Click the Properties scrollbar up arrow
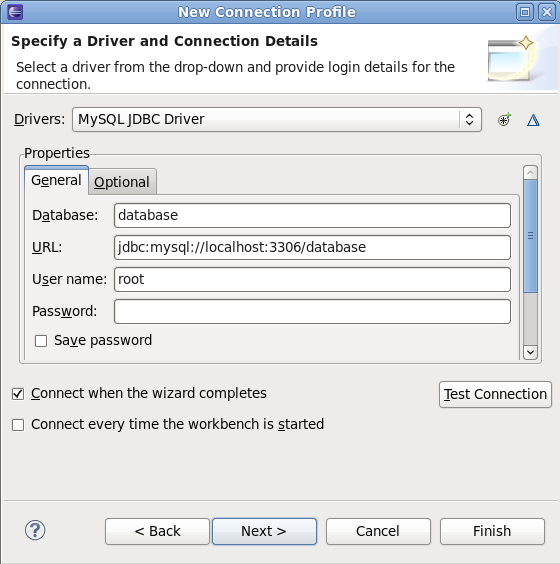560x564 pixels. [530, 173]
